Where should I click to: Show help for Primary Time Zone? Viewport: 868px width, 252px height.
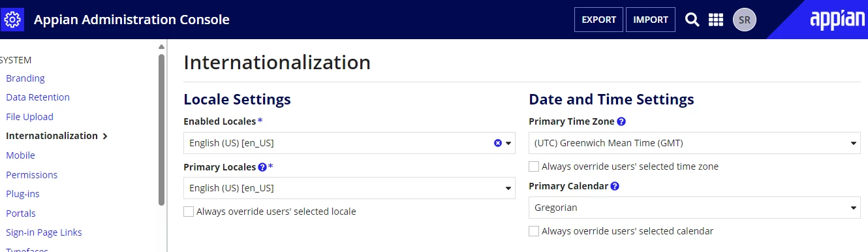[x=621, y=121]
